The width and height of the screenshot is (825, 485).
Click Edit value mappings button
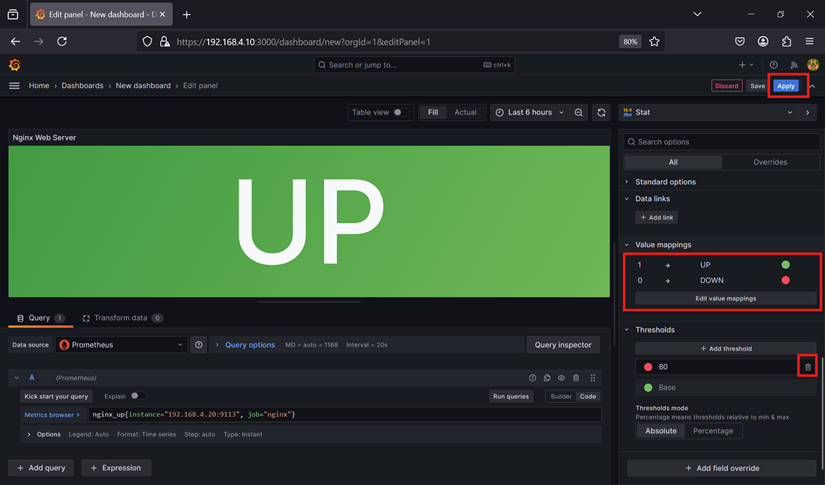click(726, 299)
